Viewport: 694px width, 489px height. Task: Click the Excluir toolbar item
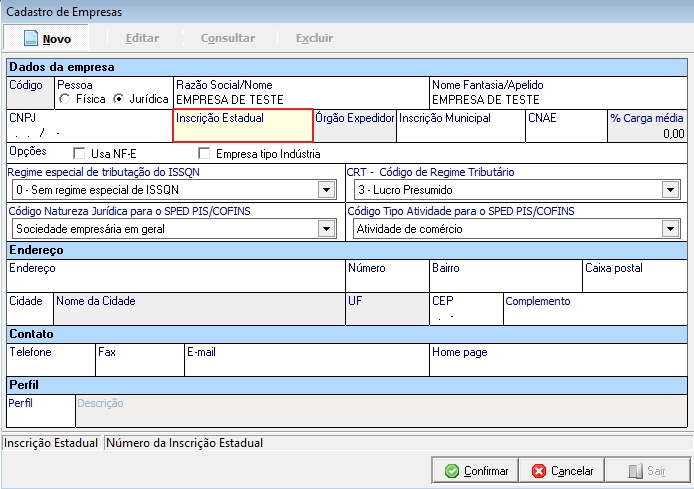tap(314, 38)
